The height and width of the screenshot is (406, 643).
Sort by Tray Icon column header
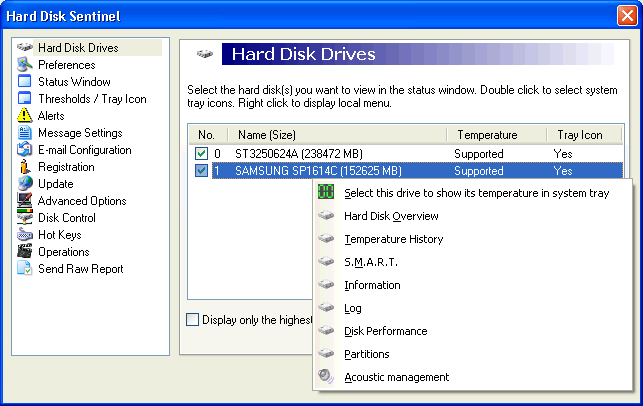pyautogui.click(x=584, y=135)
